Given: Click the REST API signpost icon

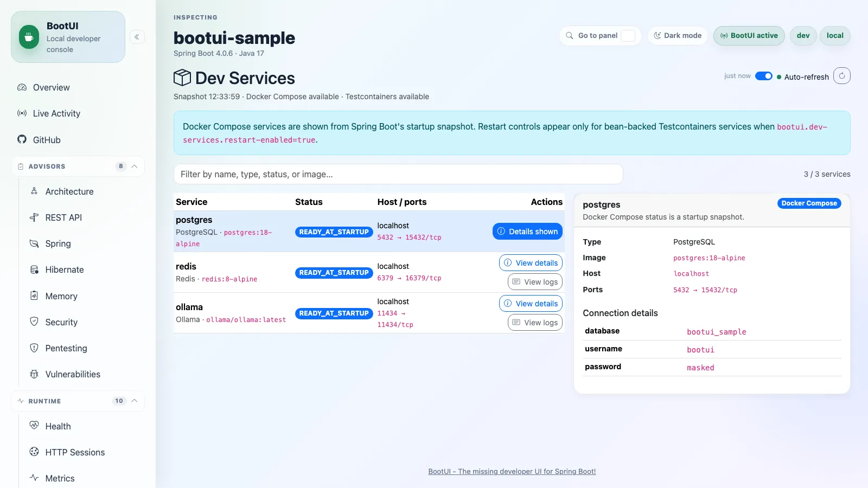Looking at the screenshot, I should coord(34,217).
